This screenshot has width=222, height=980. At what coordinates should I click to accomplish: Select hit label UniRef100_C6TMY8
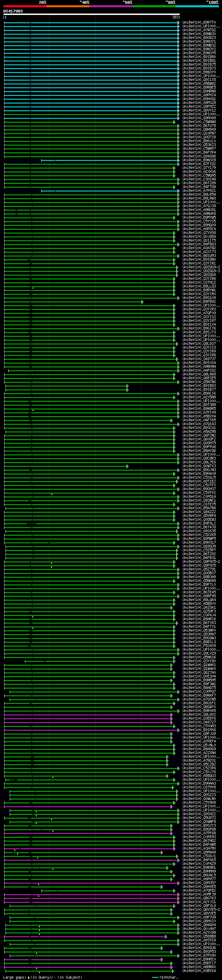pos(199,787)
